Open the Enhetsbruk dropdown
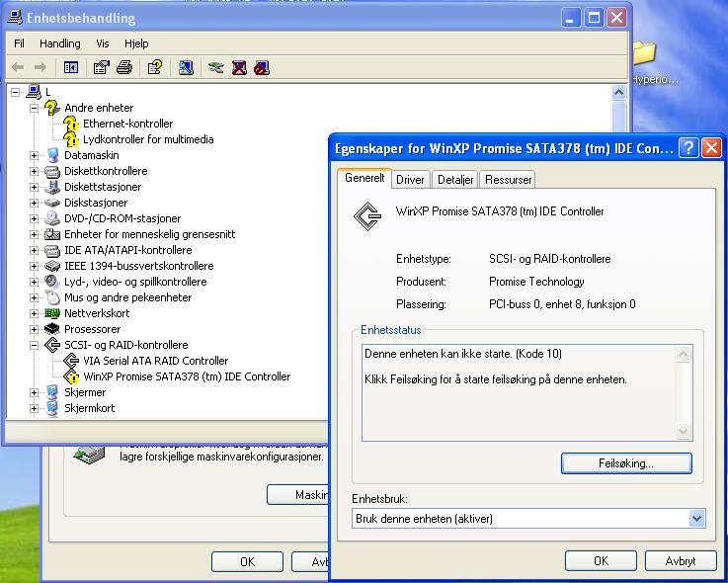The width and height of the screenshot is (728, 583). pyautogui.click(x=696, y=519)
